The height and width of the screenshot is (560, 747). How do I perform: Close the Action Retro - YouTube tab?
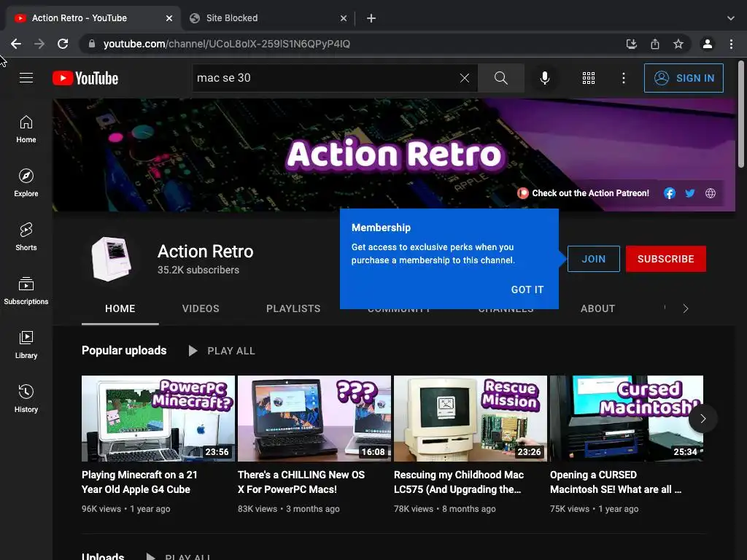coord(169,18)
